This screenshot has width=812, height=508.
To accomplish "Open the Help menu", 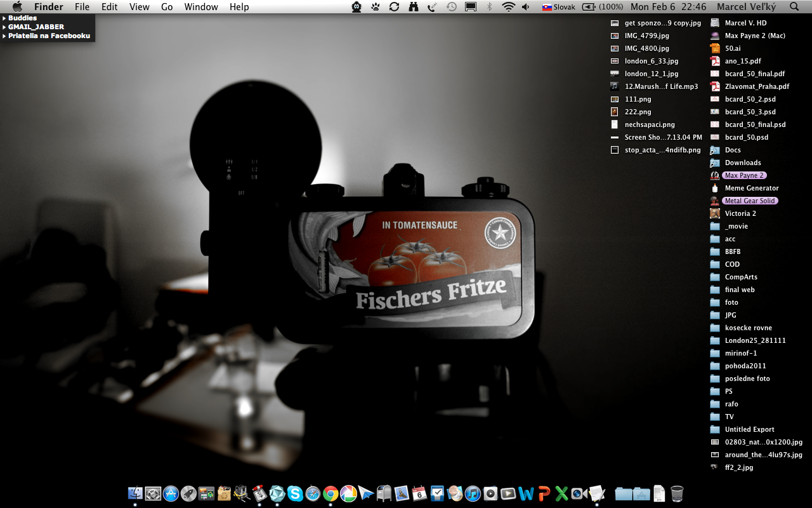I will [239, 7].
